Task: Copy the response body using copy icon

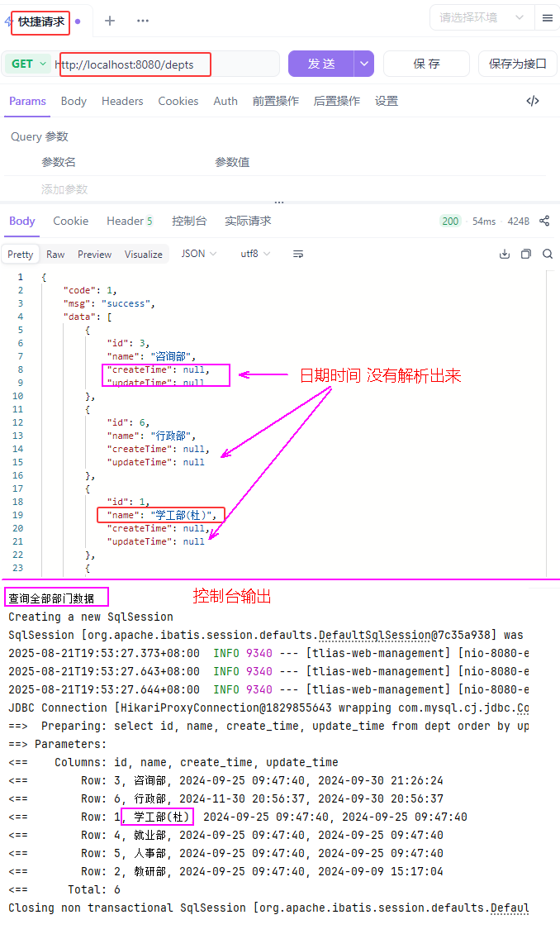Action: pos(526,254)
